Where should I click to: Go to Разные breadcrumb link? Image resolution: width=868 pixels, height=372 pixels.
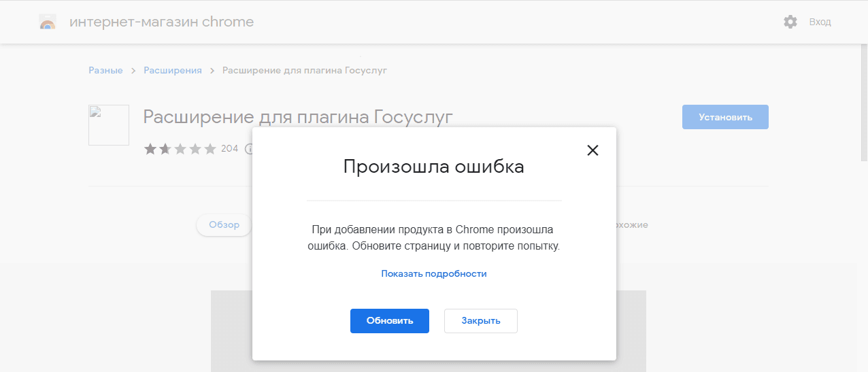pos(105,70)
